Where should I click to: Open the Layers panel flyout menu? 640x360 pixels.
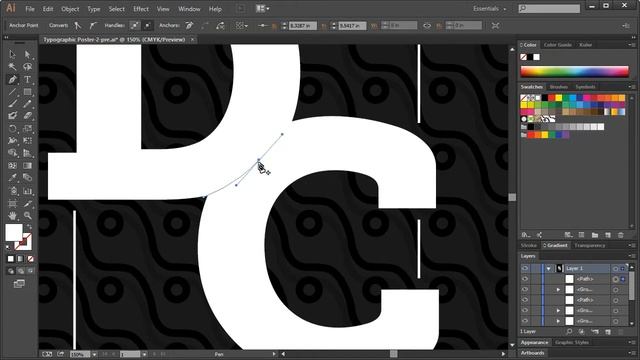pos(631,256)
